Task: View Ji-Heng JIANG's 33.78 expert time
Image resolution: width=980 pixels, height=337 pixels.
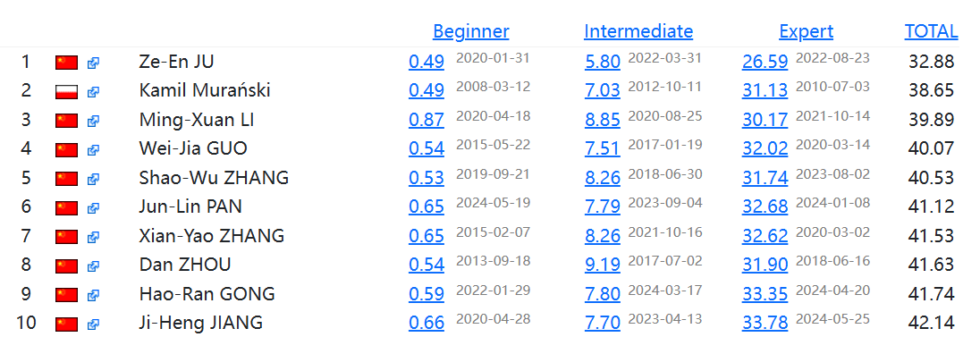Action: (x=765, y=324)
